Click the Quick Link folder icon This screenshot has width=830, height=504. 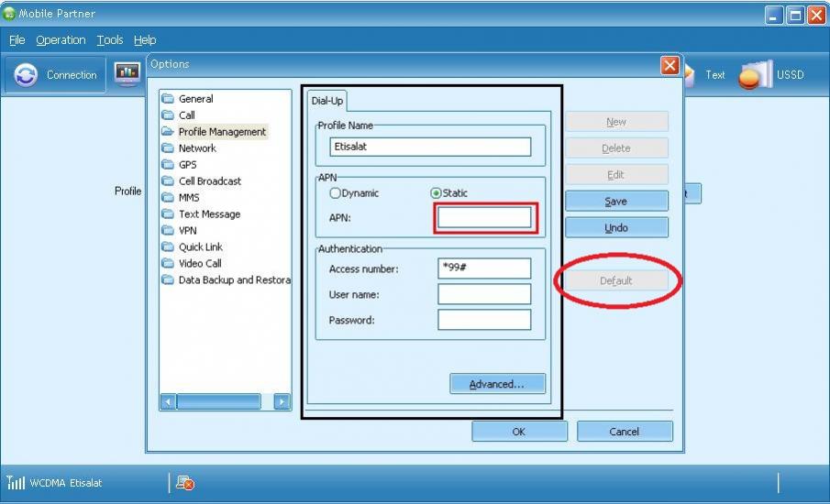click(x=168, y=247)
